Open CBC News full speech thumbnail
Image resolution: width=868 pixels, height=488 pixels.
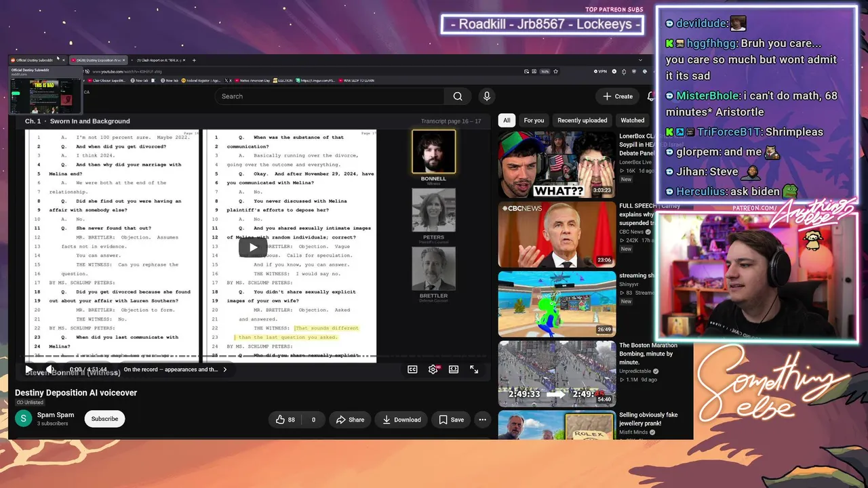557,235
